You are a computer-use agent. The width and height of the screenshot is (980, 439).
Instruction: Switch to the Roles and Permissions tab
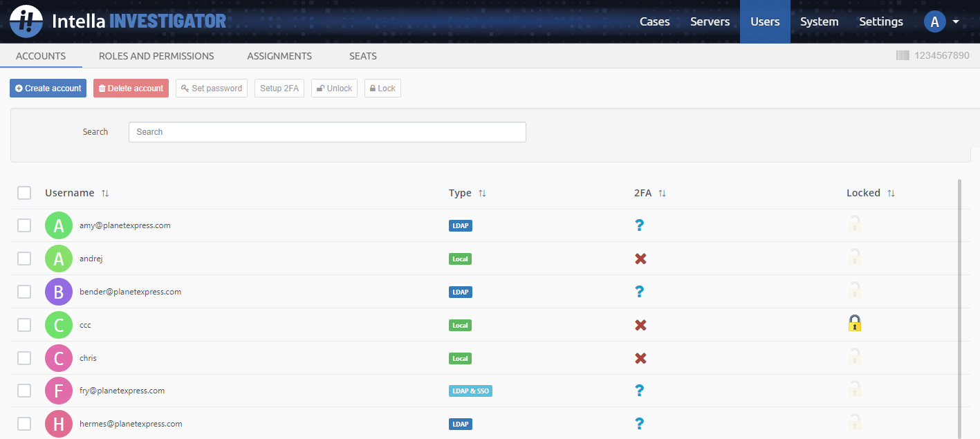coord(156,56)
